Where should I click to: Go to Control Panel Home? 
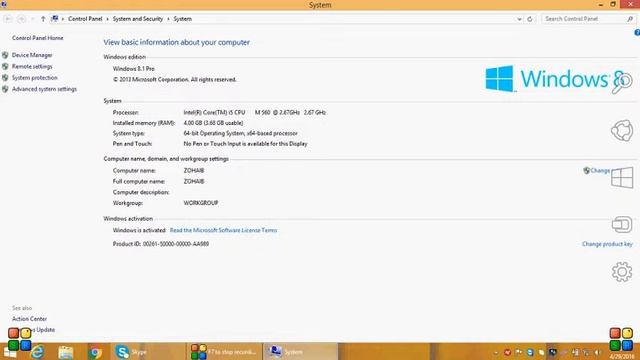click(38, 38)
